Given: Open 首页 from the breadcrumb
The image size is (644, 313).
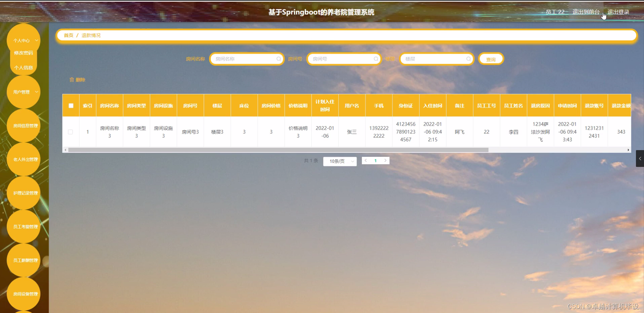Looking at the screenshot, I should [68, 35].
